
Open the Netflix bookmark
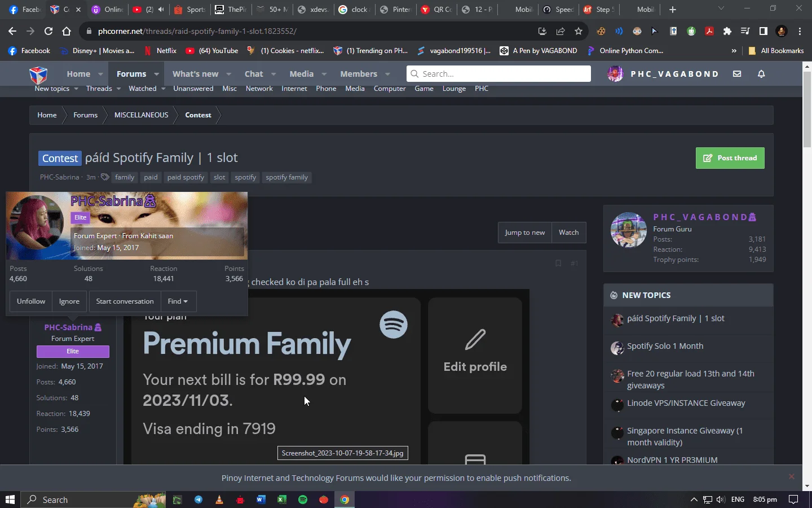(160, 51)
